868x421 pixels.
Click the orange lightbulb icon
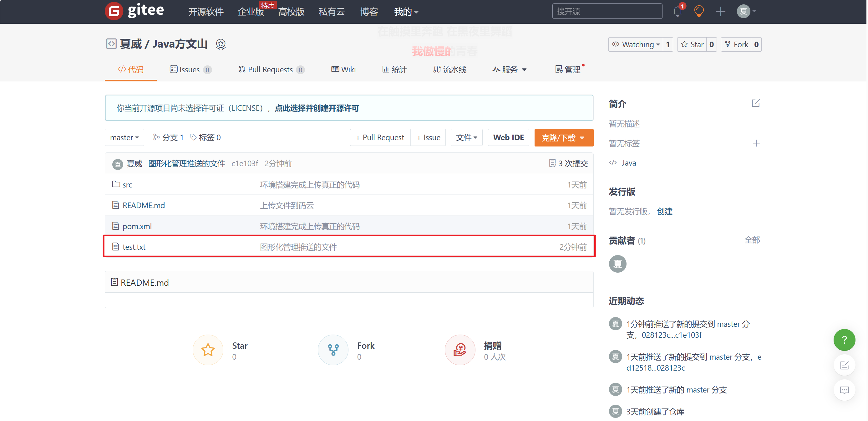coord(699,12)
